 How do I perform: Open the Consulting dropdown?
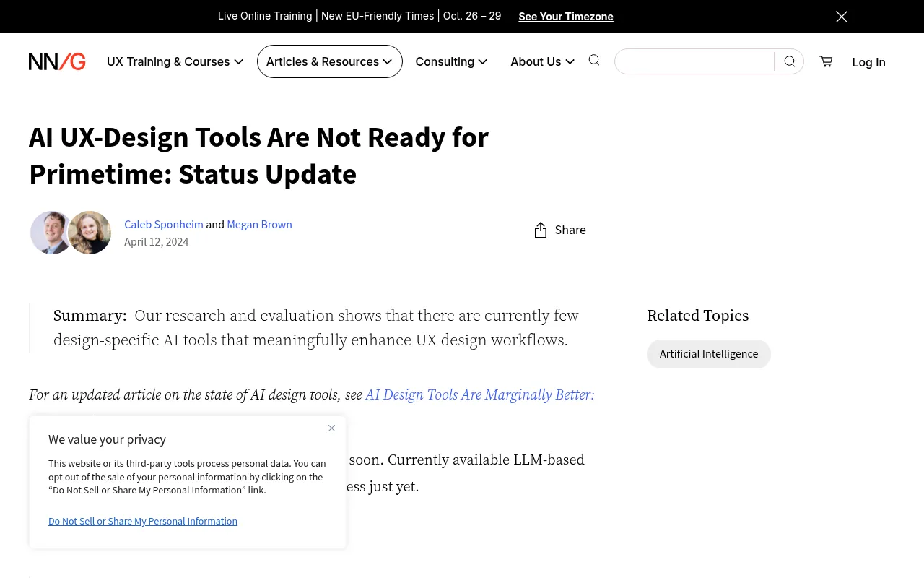coord(451,61)
